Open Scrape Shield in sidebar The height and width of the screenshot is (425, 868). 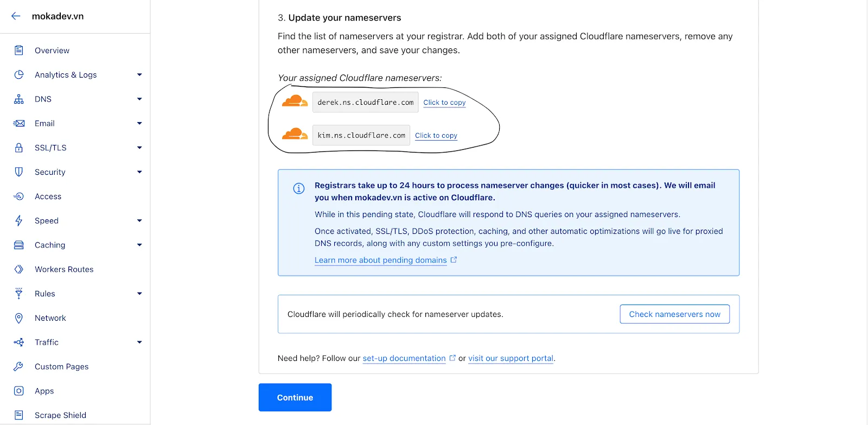pos(61,415)
